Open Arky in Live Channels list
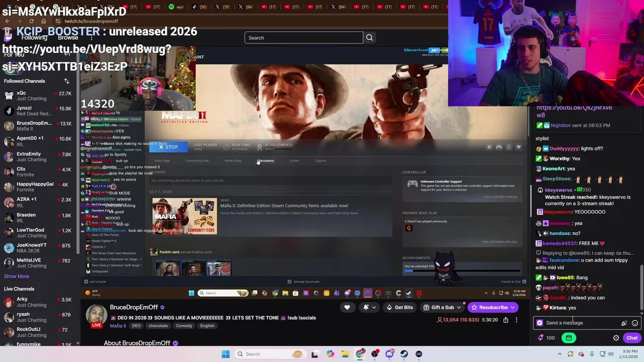The width and height of the screenshot is (644, 362). coord(38,302)
